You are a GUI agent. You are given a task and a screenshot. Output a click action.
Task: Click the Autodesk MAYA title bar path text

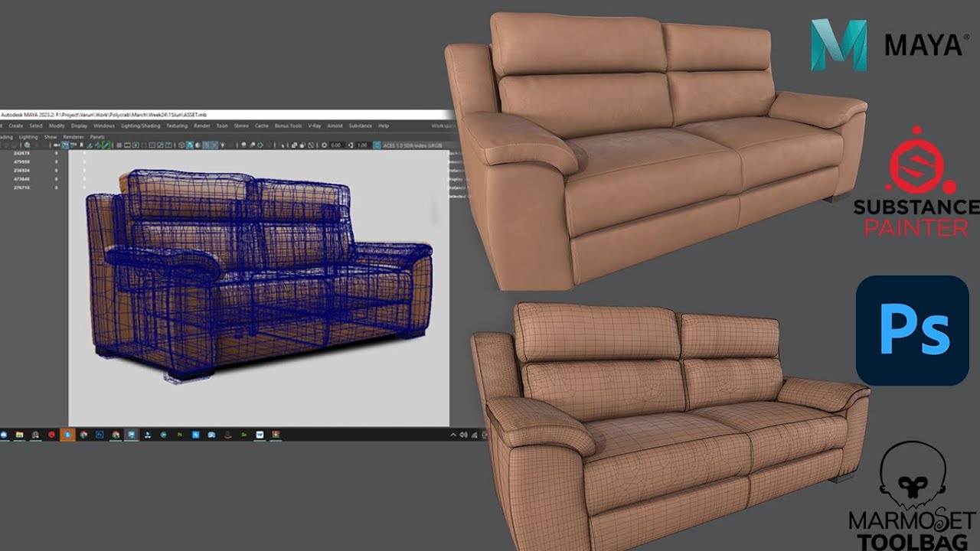coord(103,115)
